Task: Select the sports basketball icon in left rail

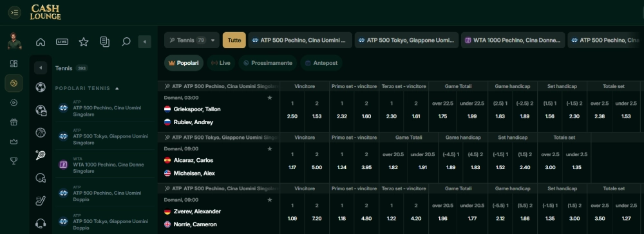Action: (14, 83)
